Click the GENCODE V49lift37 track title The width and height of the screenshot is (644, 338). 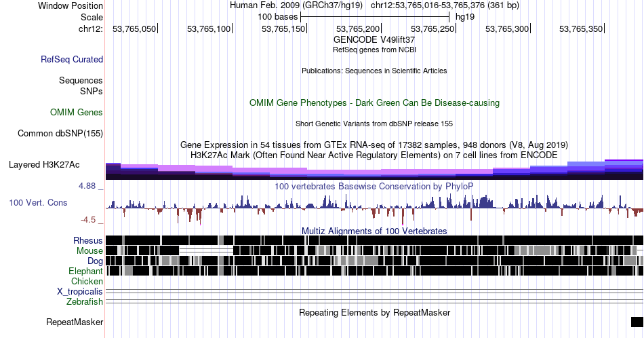point(374,40)
